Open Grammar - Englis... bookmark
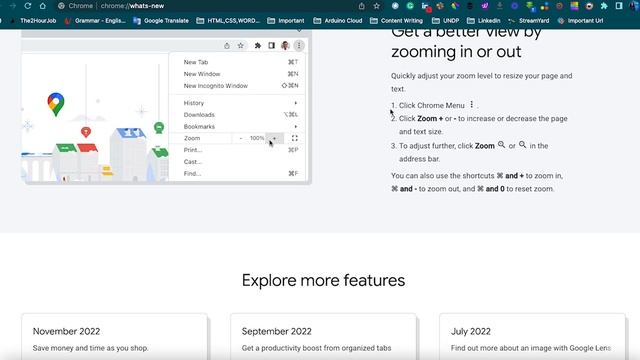The height and width of the screenshot is (360, 640). point(95,20)
